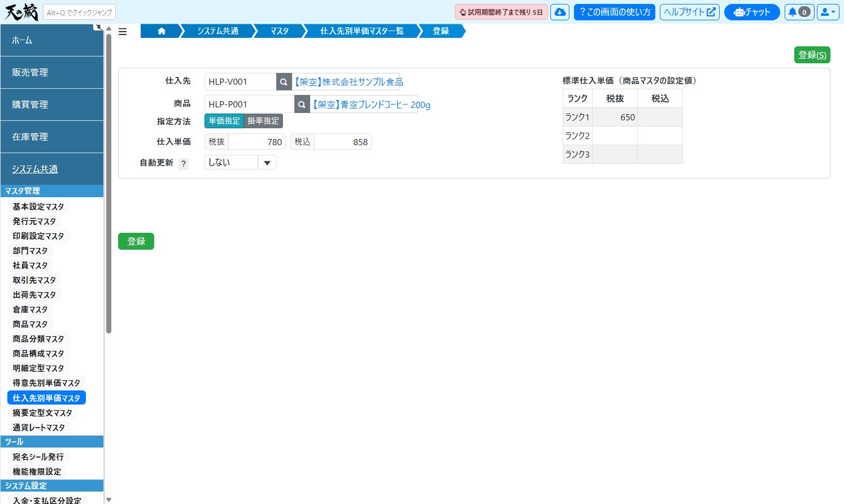The height and width of the screenshot is (504, 844).
Task: Go to 仕入先別単価マスタ一覧 breadcrumb
Action: coord(362,31)
